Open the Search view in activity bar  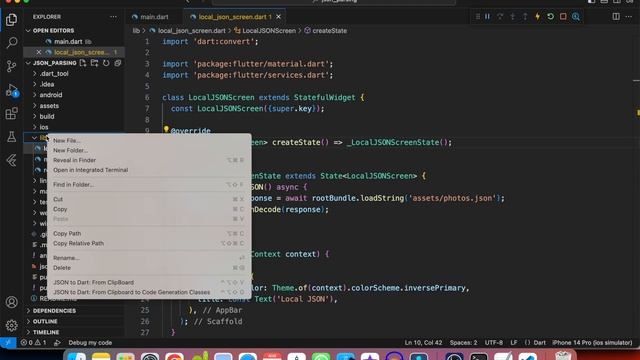coord(11,42)
